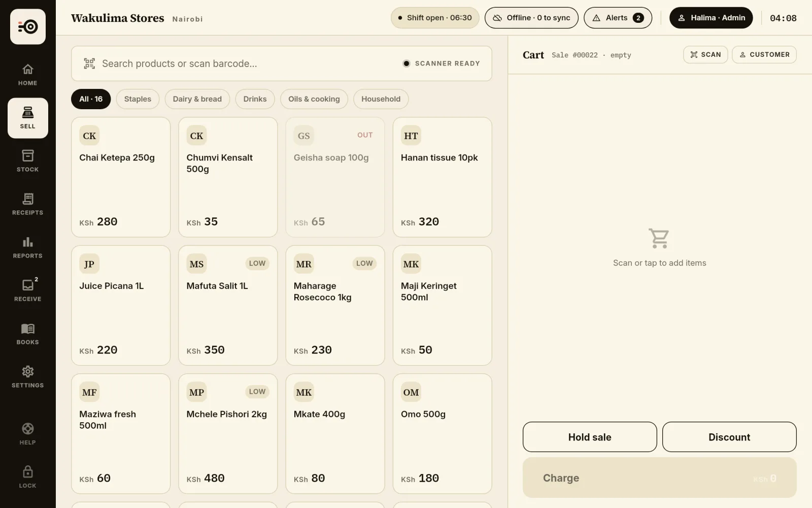Click the empty cart icon
The height and width of the screenshot is (508, 812).
[x=659, y=238]
